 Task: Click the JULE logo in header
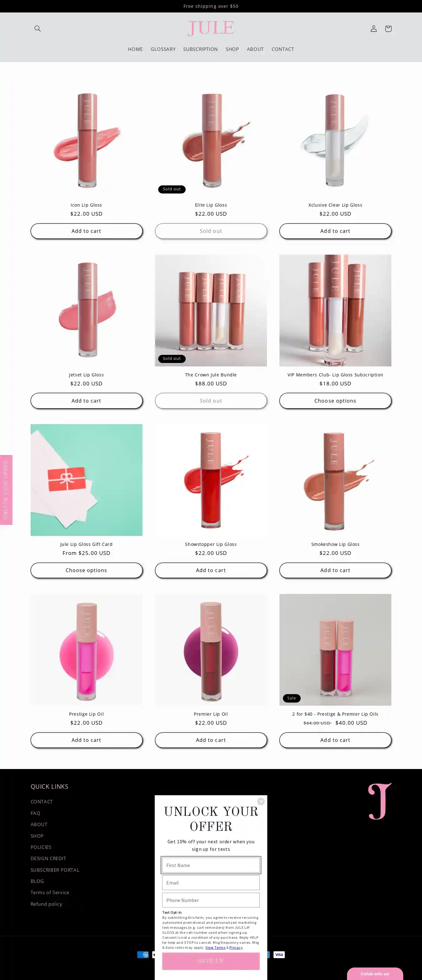click(211, 28)
